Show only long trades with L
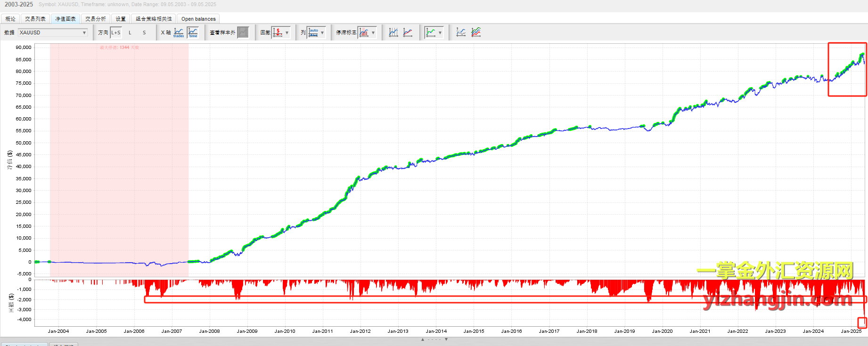 (x=130, y=32)
